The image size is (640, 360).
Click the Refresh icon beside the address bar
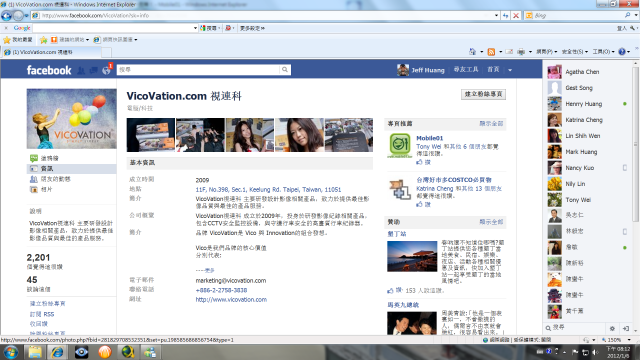(506, 16)
